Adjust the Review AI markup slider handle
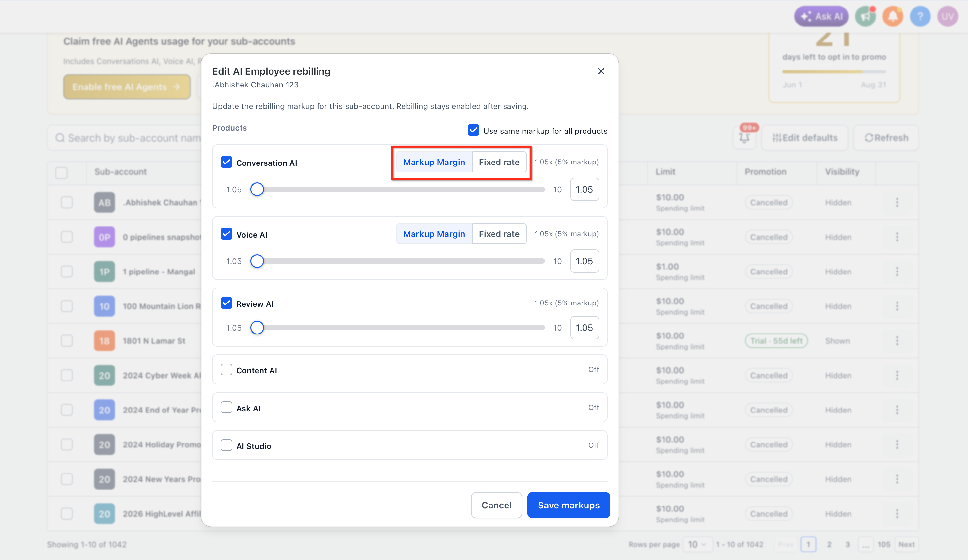This screenshot has height=560, width=968. click(257, 328)
